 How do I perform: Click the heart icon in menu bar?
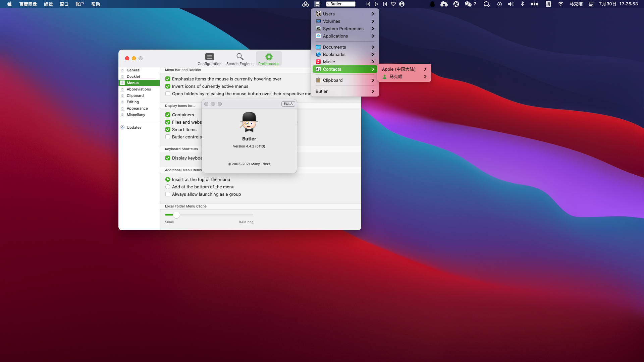click(393, 4)
